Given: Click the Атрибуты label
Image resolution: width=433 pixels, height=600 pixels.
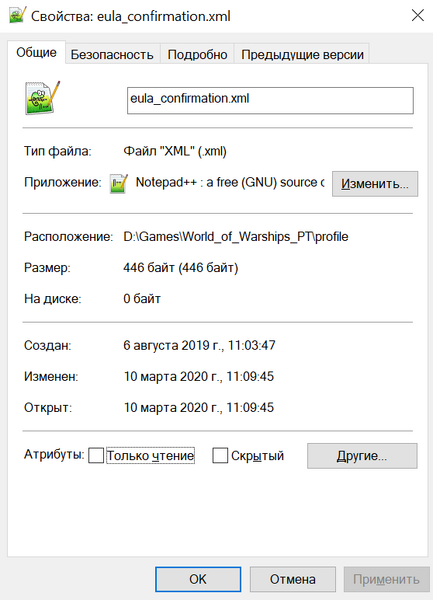Looking at the screenshot, I should (x=54, y=455).
